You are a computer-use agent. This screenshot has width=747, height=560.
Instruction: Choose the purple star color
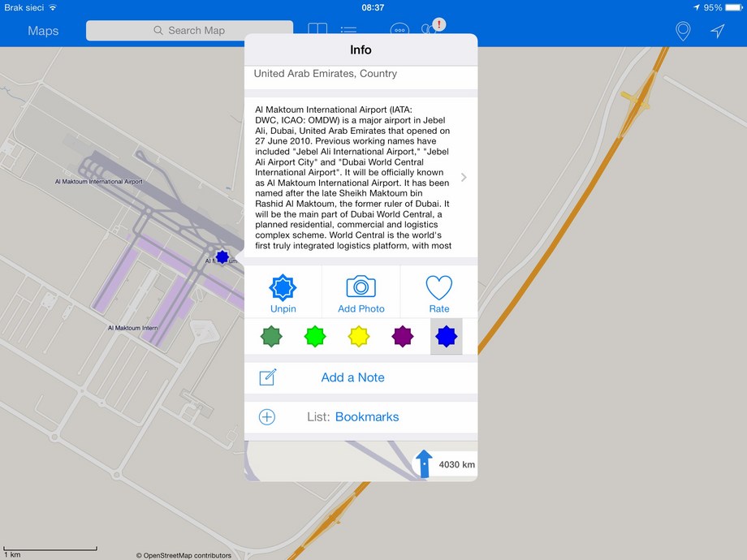403,336
